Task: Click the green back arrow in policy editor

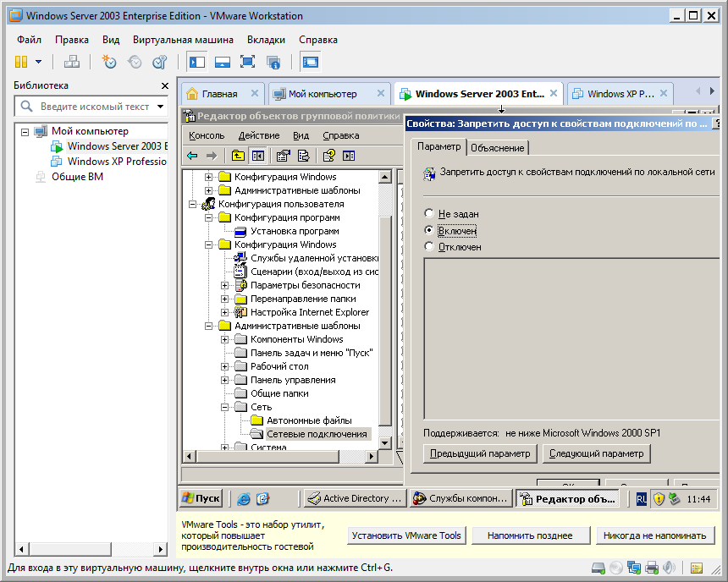Action: pyautogui.click(x=192, y=156)
